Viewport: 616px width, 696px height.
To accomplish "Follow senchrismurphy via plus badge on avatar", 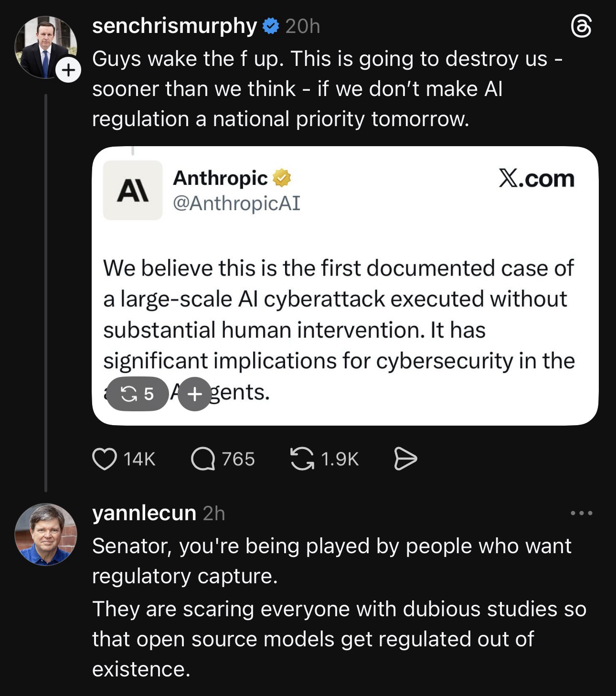I will click(68, 70).
